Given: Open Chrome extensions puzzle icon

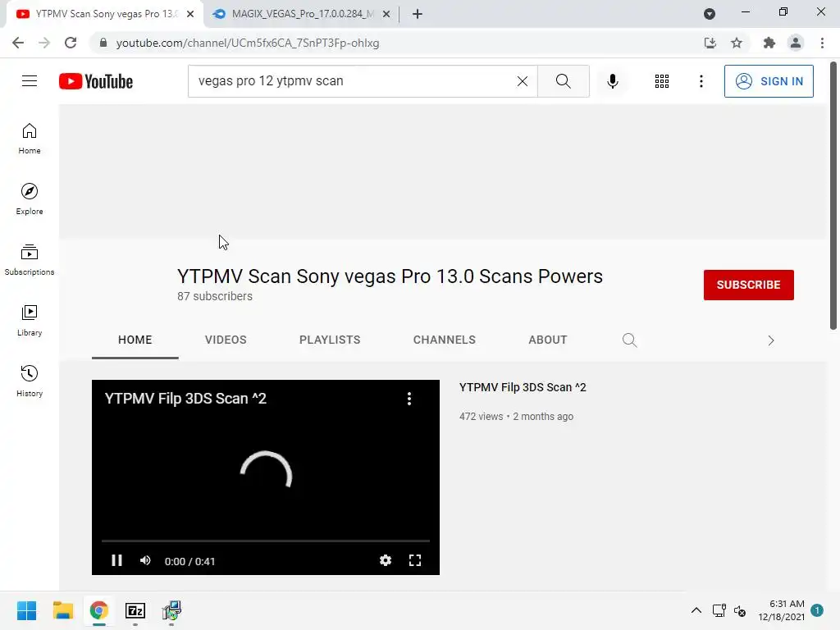Looking at the screenshot, I should [769, 43].
